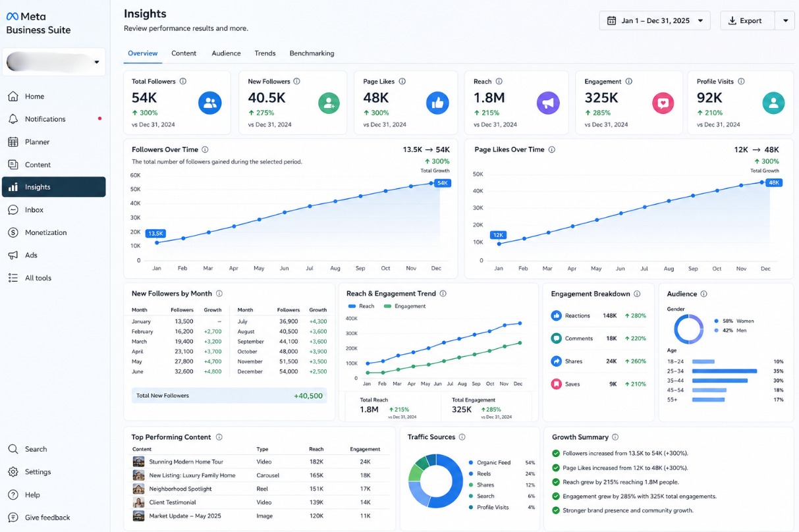Toggle the Engagement series legend
Image resolution: width=799 pixels, height=532 pixels.
404,306
